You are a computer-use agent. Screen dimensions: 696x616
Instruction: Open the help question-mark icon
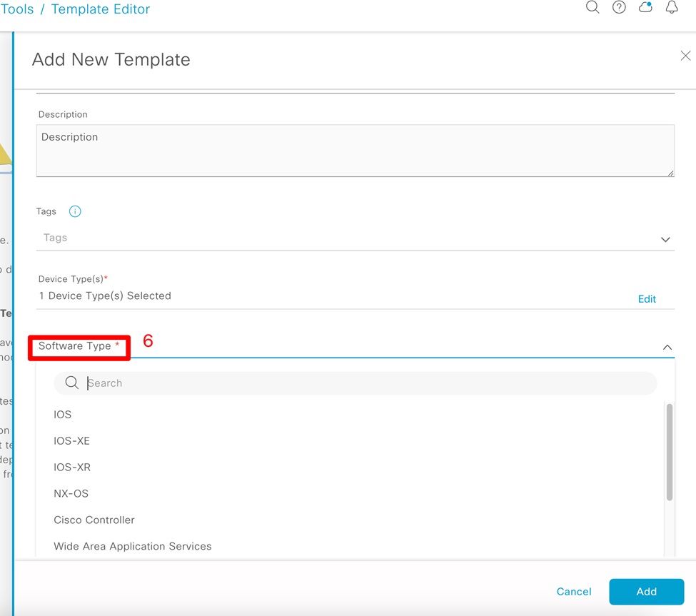coord(618,7)
